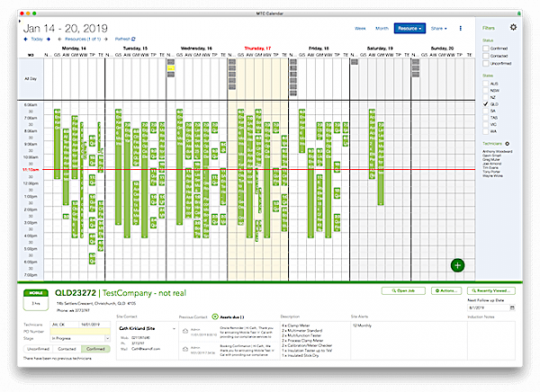This screenshot has height=392, width=540.
Task: Set booking status to Unconfirmed
Action: click(38, 349)
